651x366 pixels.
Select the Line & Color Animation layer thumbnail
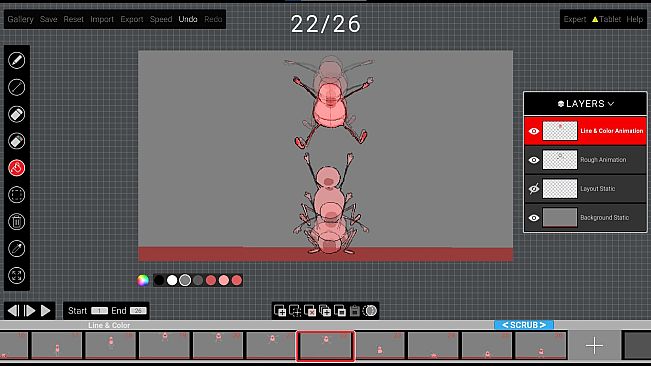tap(560, 131)
